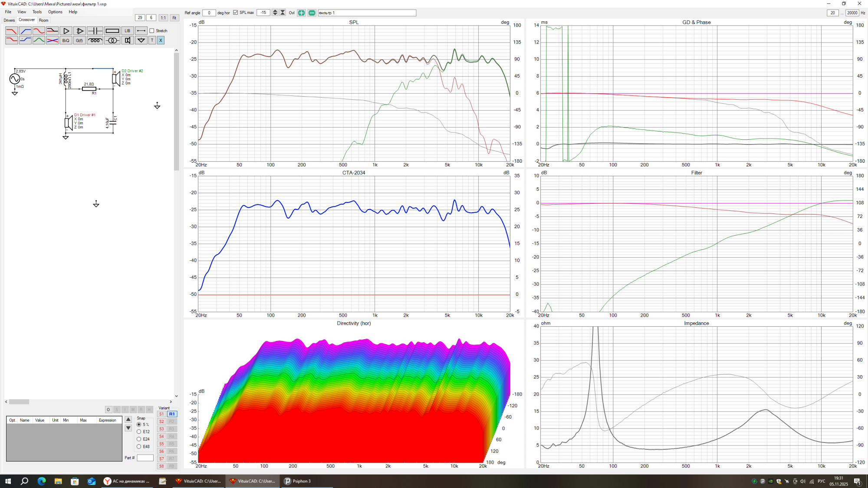
Task: Select variant S2 button
Action: point(161,422)
